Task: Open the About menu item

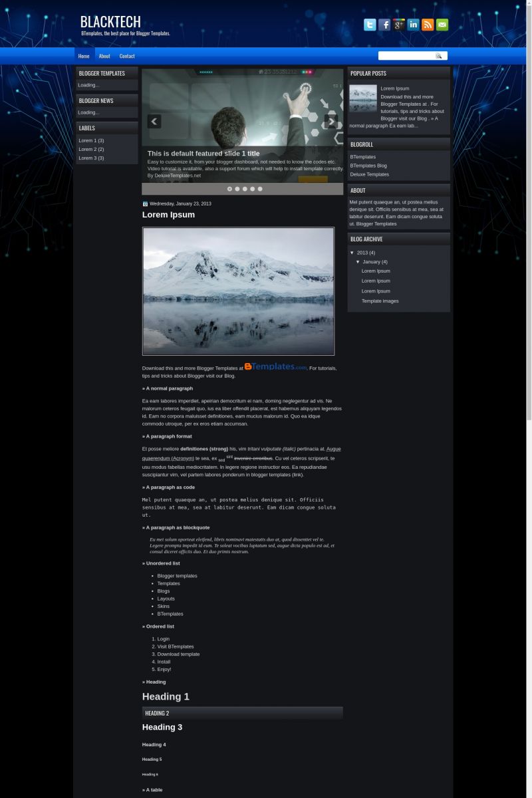Action: pyautogui.click(x=104, y=56)
